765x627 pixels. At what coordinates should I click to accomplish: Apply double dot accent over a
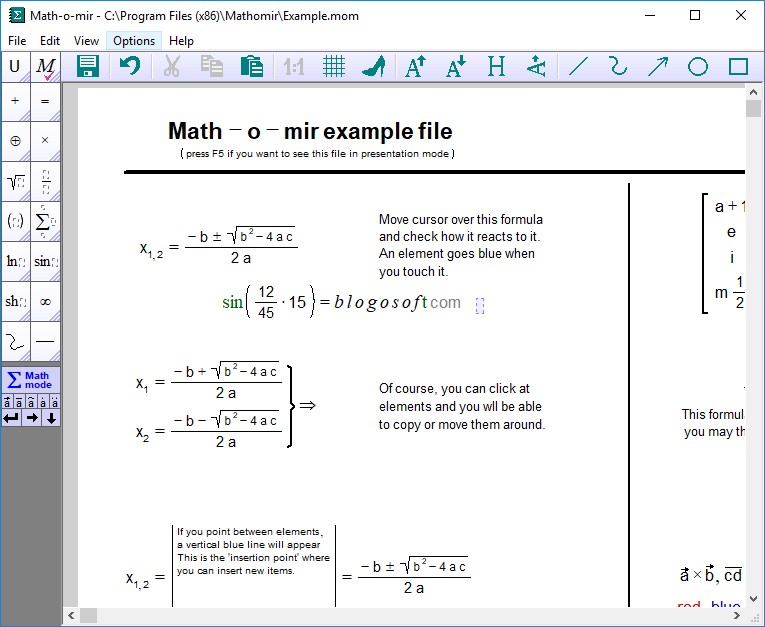[55, 402]
